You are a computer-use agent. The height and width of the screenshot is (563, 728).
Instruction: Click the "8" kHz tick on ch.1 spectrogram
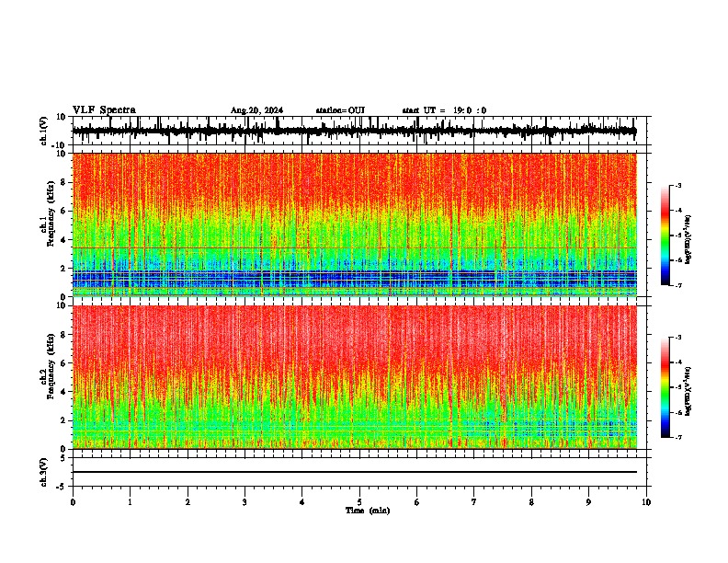pyautogui.click(x=63, y=182)
